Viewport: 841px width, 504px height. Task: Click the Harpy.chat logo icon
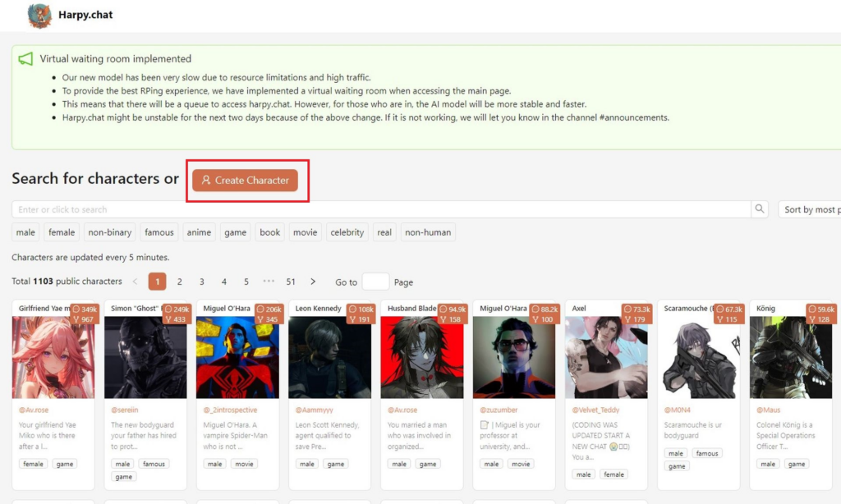[39, 15]
